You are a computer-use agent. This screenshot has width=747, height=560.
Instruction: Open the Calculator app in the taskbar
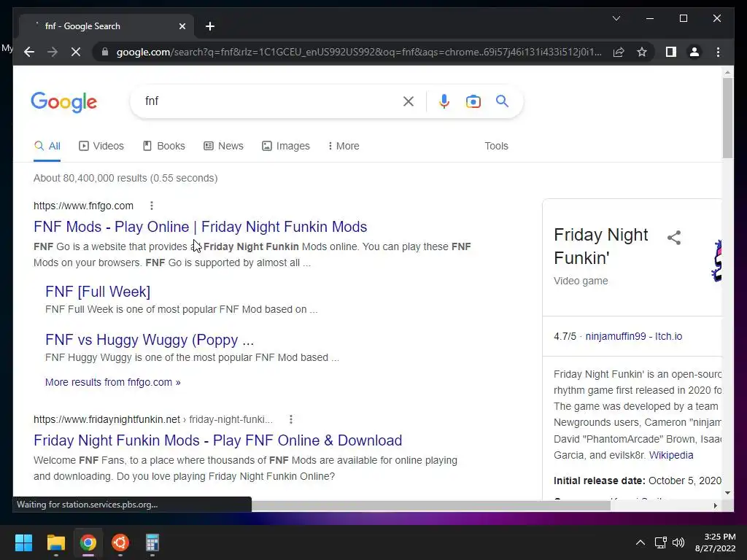[x=152, y=542]
